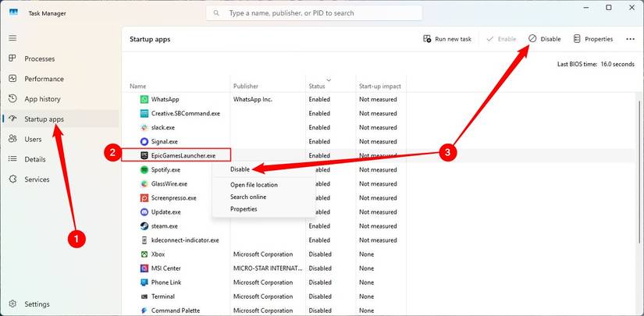Click the Users sidebar icon
This screenshot has height=316, width=644.
tap(12, 139)
